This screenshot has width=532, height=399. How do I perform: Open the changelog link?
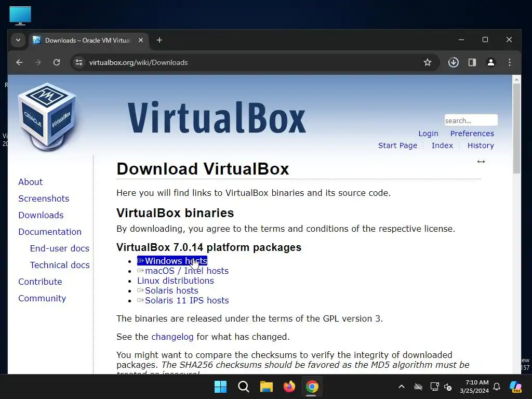tap(172, 337)
